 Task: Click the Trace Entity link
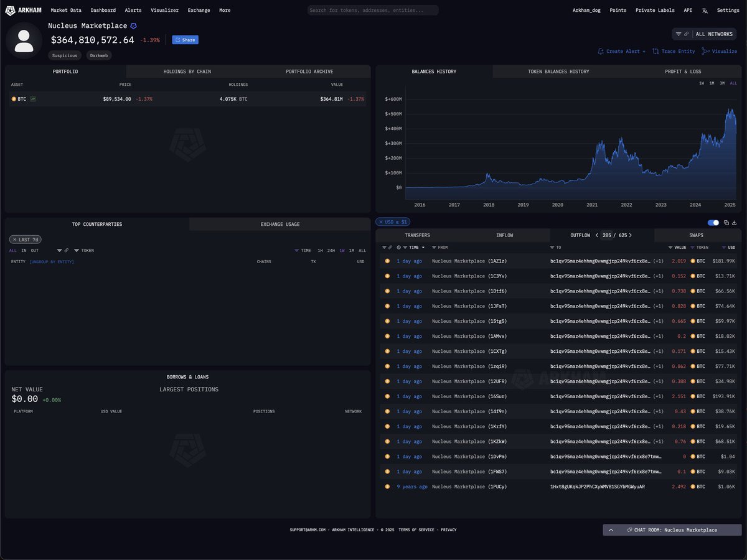(674, 52)
